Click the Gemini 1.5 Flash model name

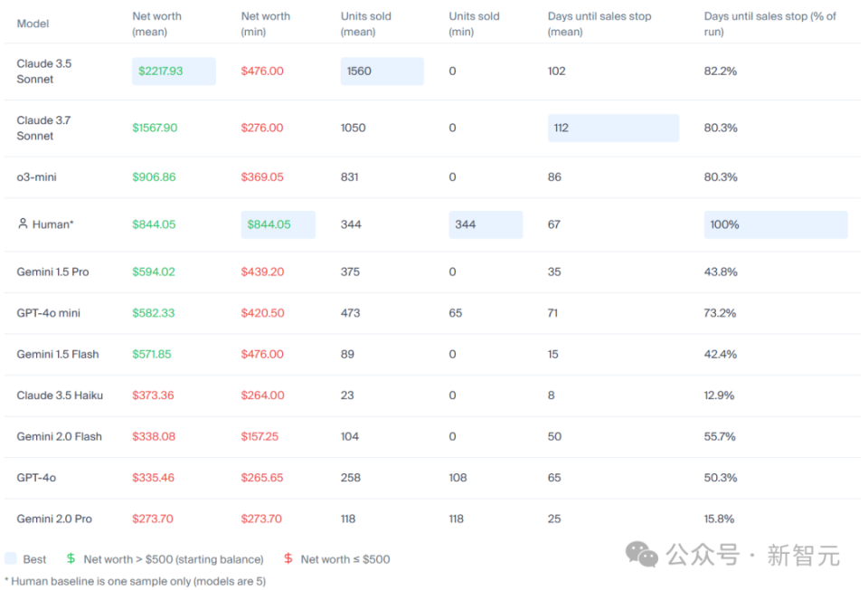(58, 354)
